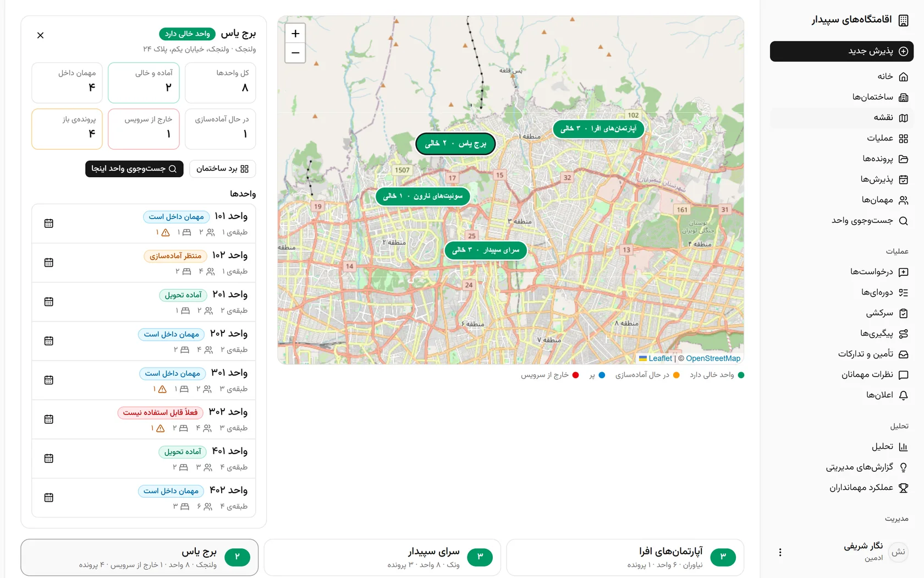This screenshot has width=924, height=578.
Task: Filter by خارج از سرویس stat card
Action: [144, 129]
